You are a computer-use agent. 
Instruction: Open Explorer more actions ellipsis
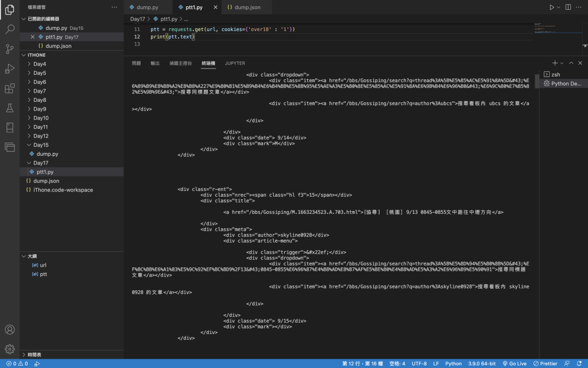(x=114, y=7)
